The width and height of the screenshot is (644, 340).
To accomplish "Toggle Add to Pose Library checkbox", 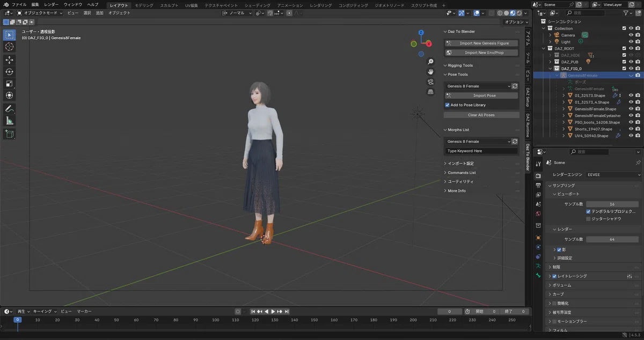I will [448, 105].
